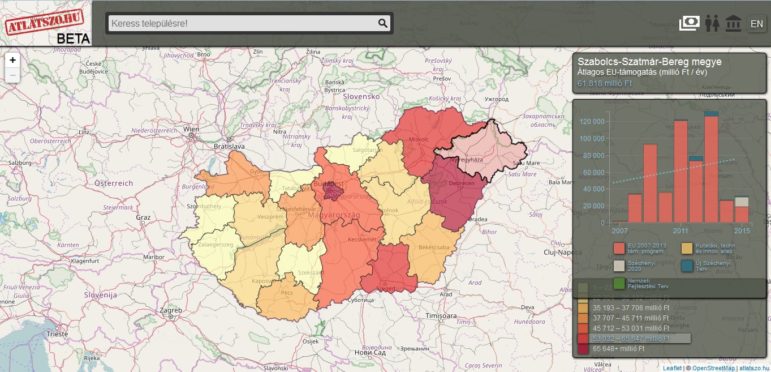This screenshot has height=372, width=771.
Task: Click the magnifier search icon
Action: (x=383, y=23)
